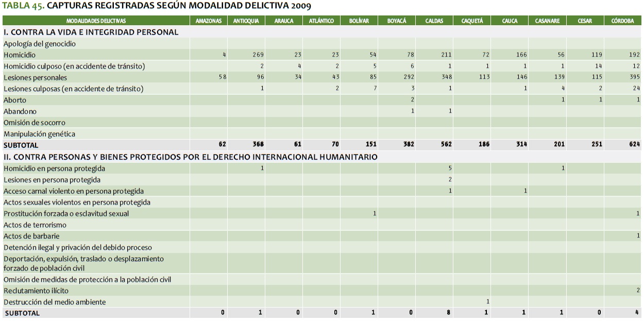Image resolution: width=644 pixels, height=321 pixels.
Task: Click the Derecho Internacional Humanitario section heading
Action: pyautogui.click(x=191, y=157)
